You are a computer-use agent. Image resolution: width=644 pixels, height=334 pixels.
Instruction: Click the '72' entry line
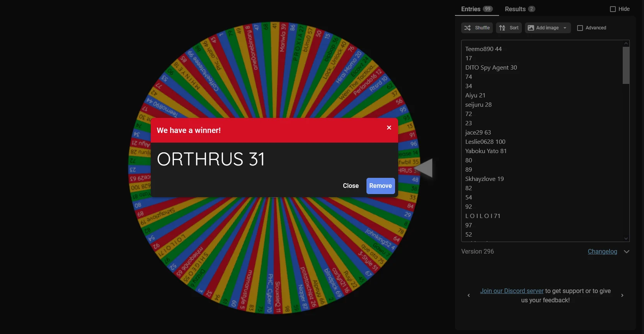pyautogui.click(x=469, y=114)
